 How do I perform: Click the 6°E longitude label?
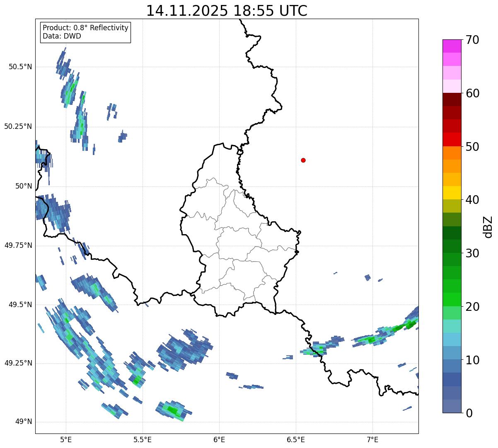(219, 439)
